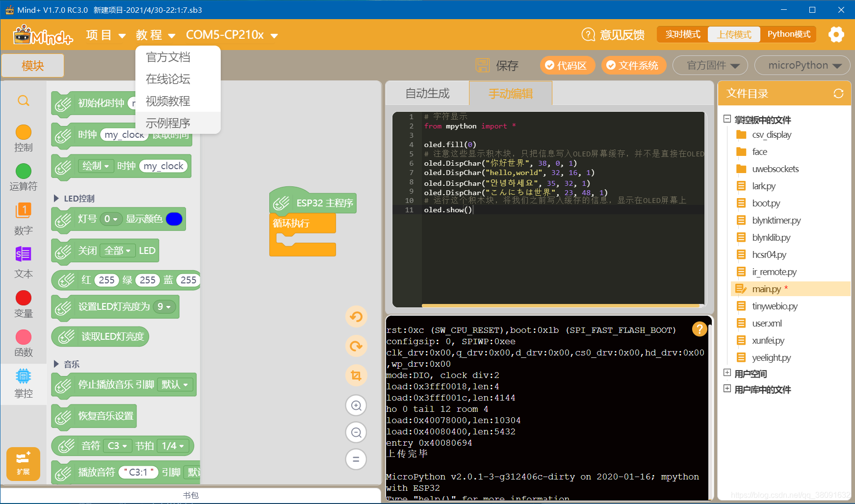The width and height of the screenshot is (855, 504).
Task: Toggle the 文件系统 file system panel
Action: (633, 66)
